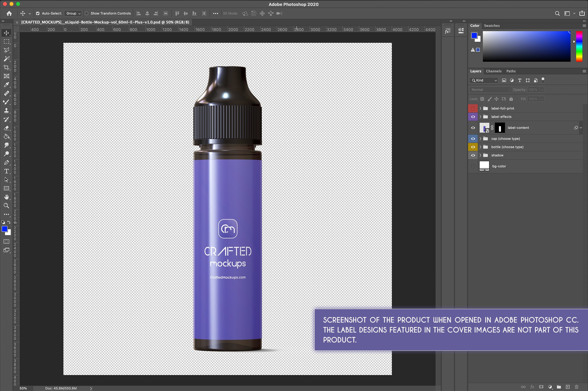This screenshot has width=588, height=391.
Task: Hide the cap (choose type) group
Action: coord(473,139)
